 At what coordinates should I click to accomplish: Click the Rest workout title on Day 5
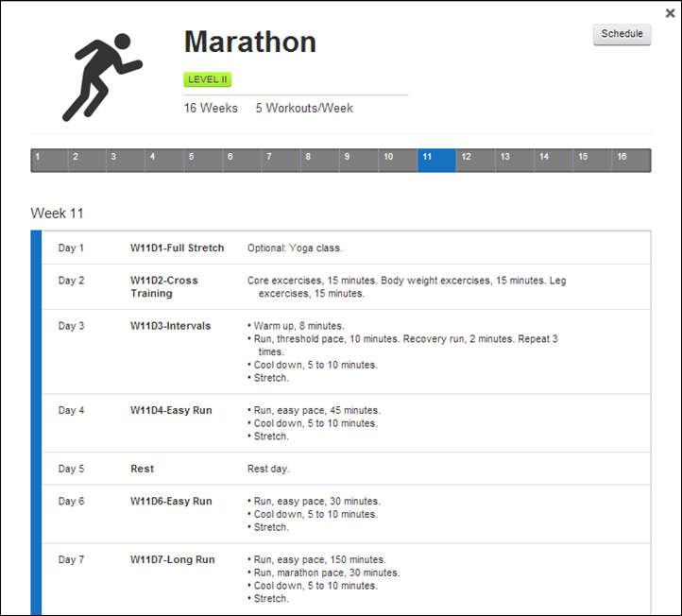[143, 469]
